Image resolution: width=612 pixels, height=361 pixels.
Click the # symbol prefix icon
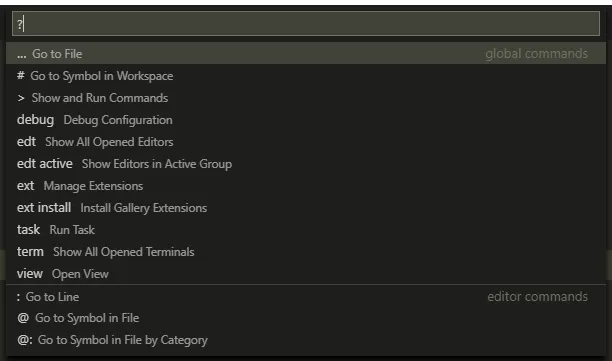coord(21,75)
